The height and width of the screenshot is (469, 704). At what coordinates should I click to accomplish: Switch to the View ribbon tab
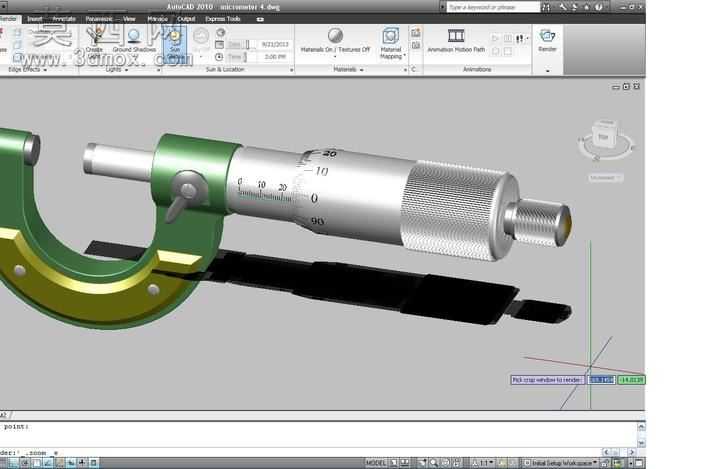(129, 19)
